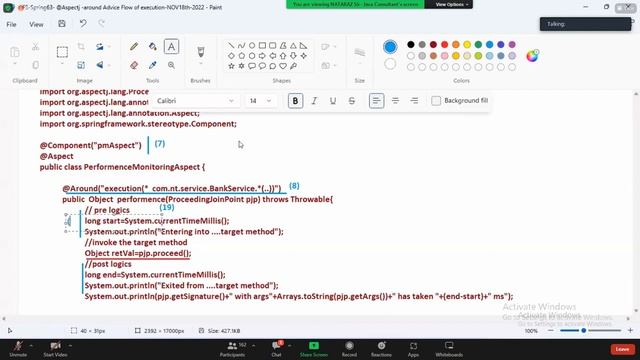
Task: Open Zoom Participants list
Action: click(233, 349)
